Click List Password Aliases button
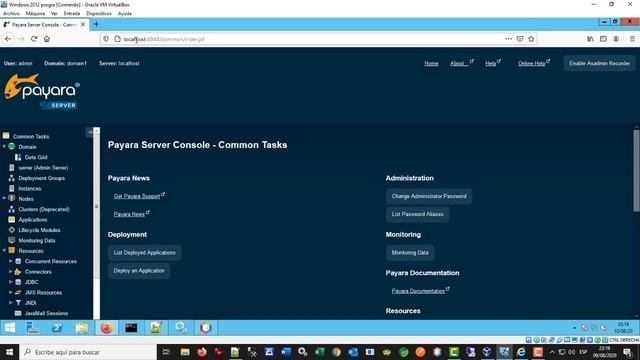 point(418,214)
